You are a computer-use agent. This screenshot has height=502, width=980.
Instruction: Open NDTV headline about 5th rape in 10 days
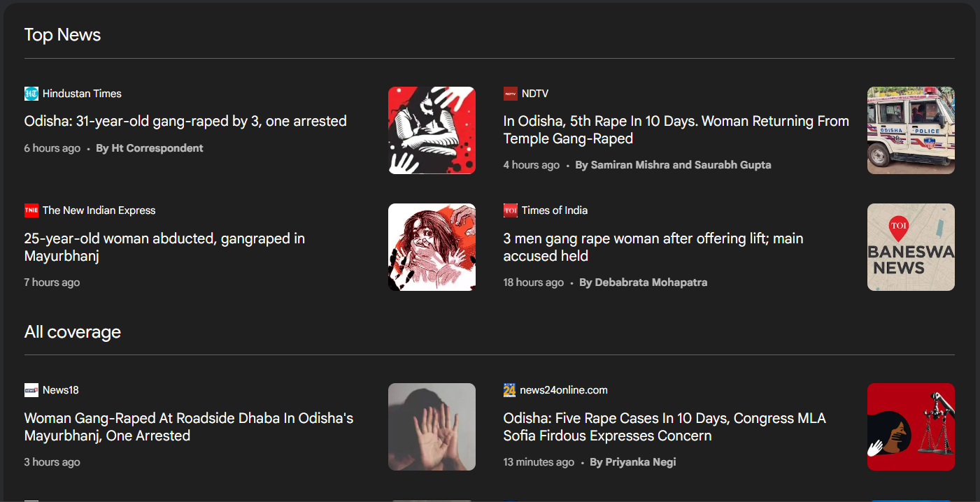676,130
